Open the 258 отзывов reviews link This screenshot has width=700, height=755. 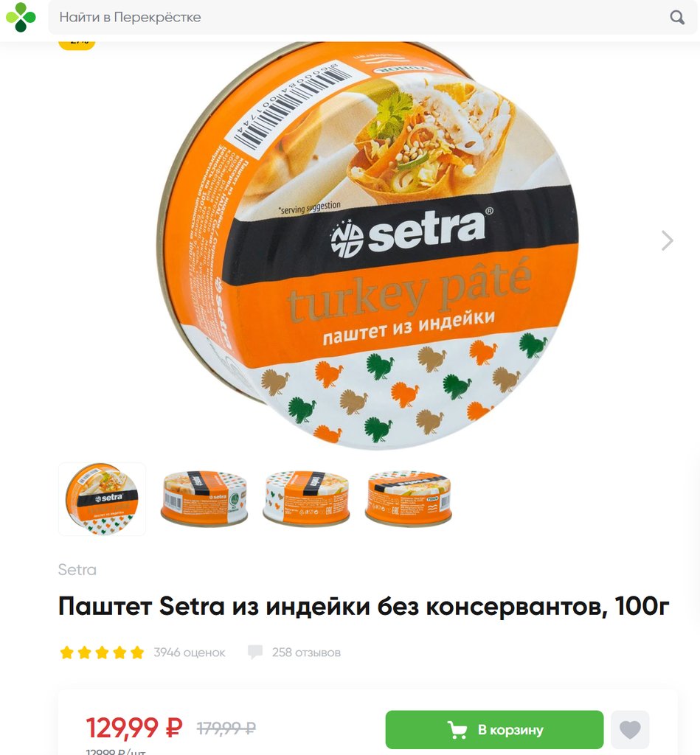tap(306, 653)
